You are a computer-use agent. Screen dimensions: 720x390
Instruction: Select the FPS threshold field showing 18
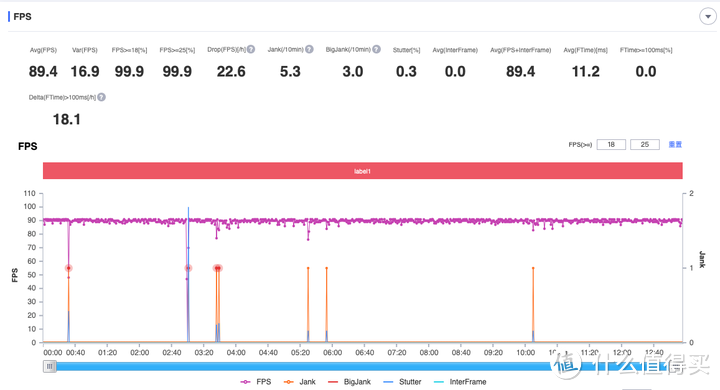pyautogui.click(x=611, y=145)
